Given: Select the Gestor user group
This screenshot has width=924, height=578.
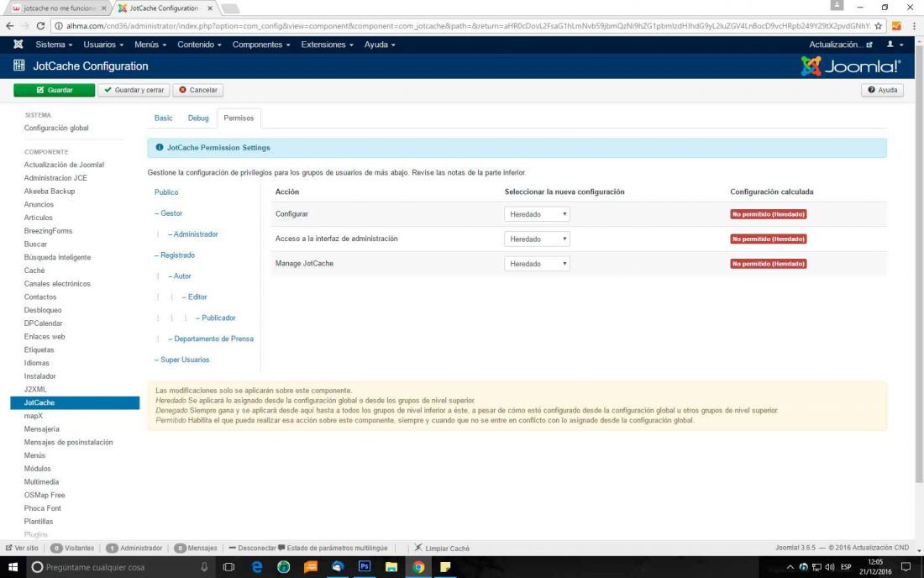Looking at the screenshot, I should tap(169, 213).
